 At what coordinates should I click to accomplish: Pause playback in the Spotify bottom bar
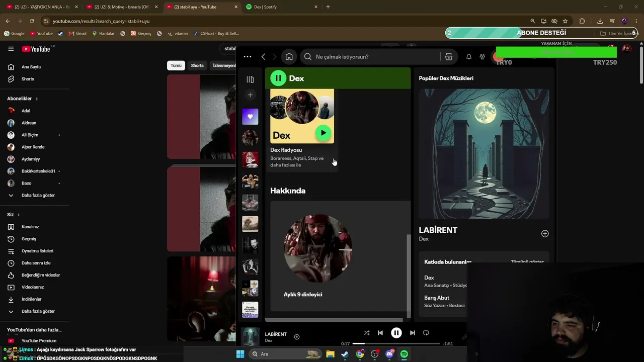(396, 333)
